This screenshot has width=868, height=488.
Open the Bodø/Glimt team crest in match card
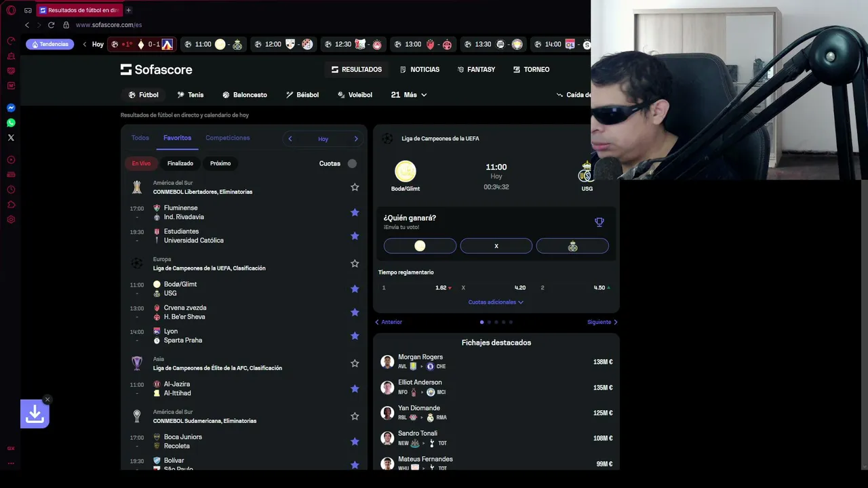(x=406, y=171)
